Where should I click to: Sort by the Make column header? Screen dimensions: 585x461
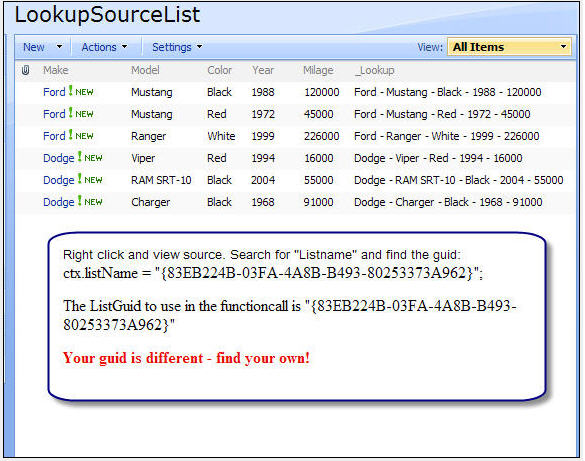(x=56, y=70)
